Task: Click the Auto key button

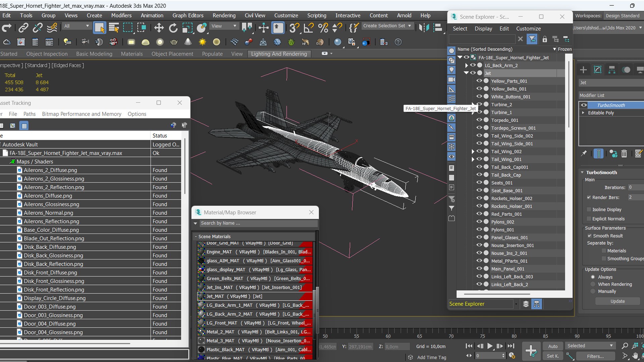Action: [553, 346]
